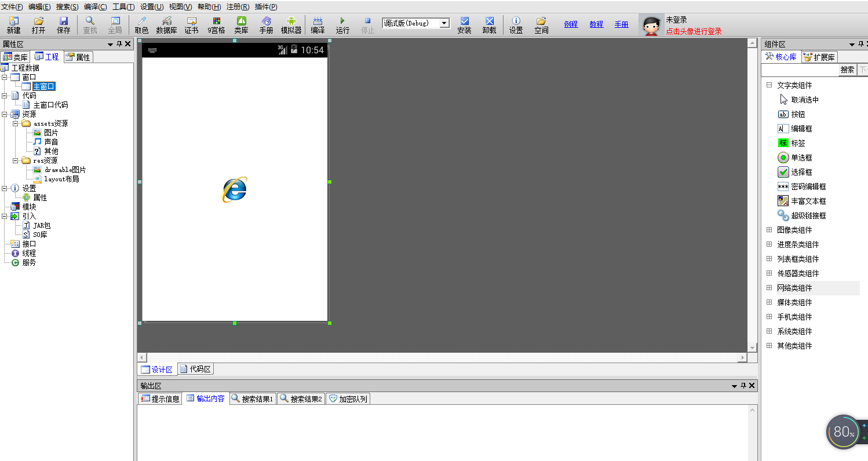Select the 超级链接框 hyperlink component
Screen dimensions: 868x461
click(801, 215)
